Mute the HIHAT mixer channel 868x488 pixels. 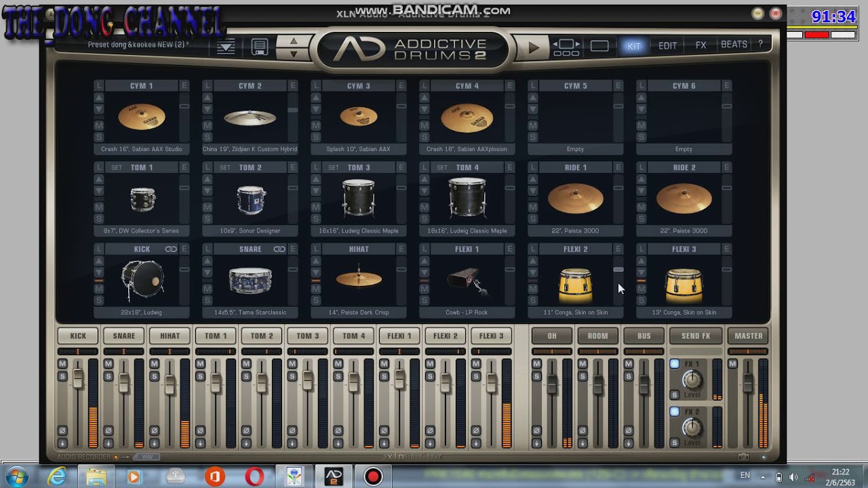155,364
